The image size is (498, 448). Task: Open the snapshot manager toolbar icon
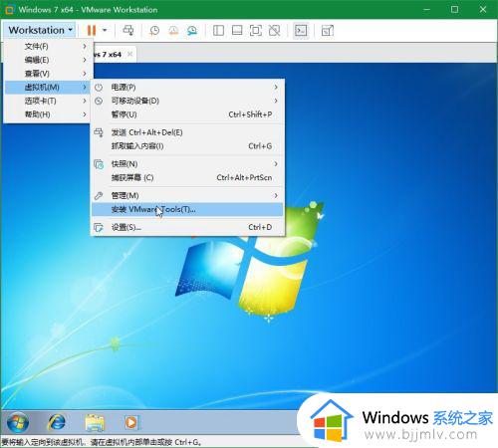(192, 31)
